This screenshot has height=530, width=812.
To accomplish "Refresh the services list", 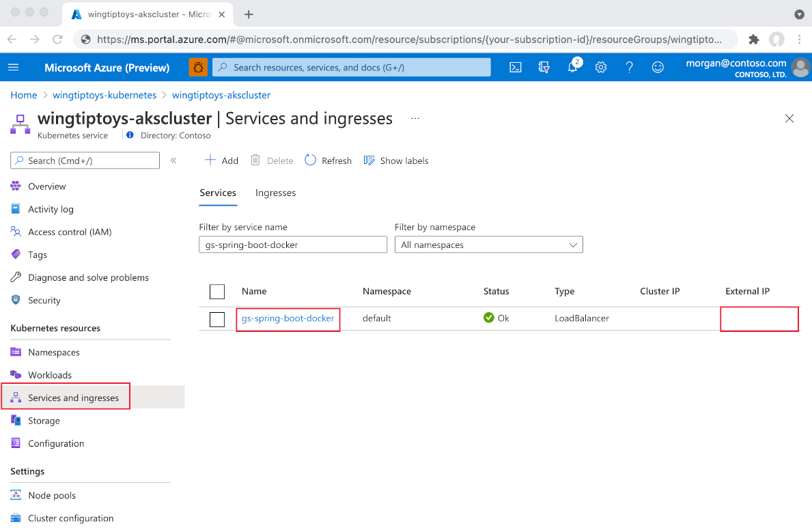I will (328, 161).
